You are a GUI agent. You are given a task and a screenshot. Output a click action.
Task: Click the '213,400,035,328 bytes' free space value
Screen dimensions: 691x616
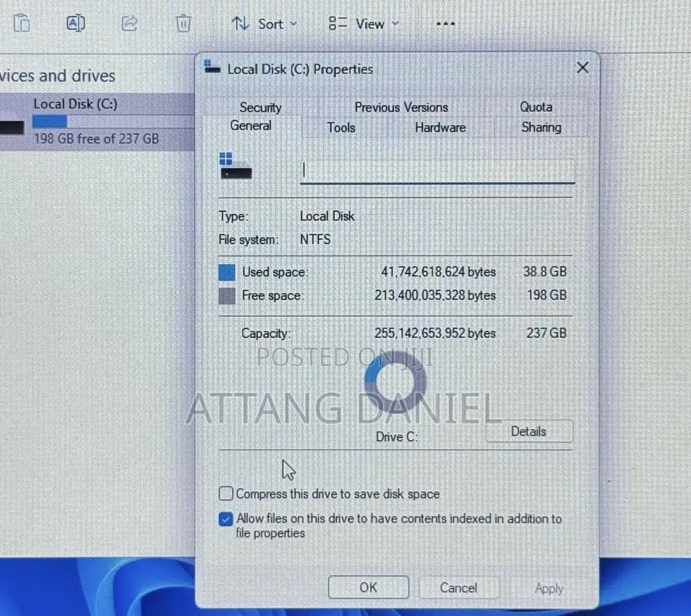coord(435,295)
